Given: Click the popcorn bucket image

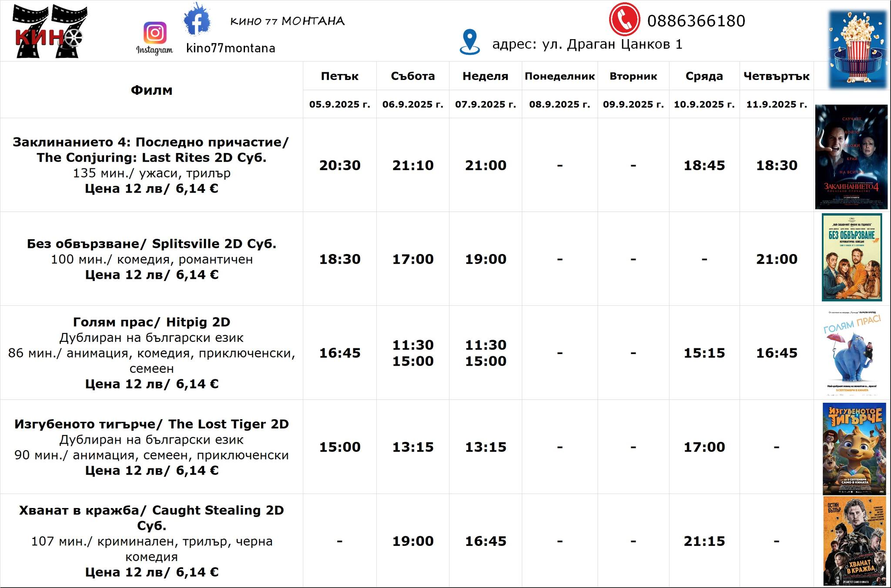Looking at the screenshot, I should point(858,49).
